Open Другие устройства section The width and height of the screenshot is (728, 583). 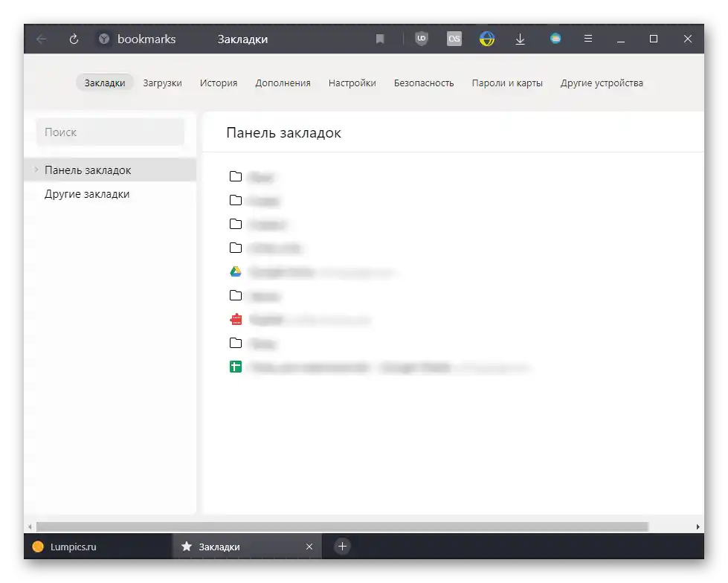(x=602, y=83)
